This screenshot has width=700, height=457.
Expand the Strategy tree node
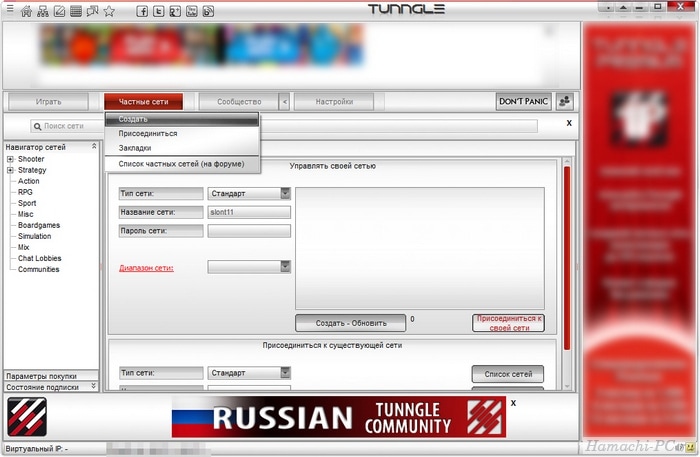click(10, 170)
